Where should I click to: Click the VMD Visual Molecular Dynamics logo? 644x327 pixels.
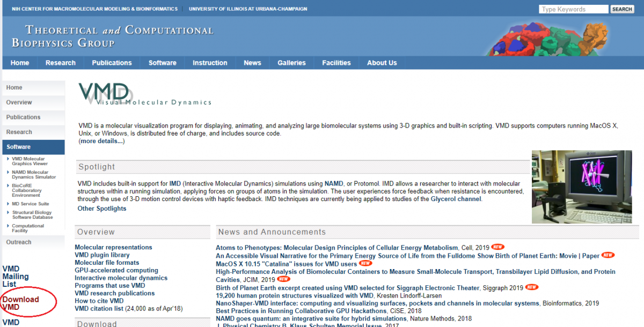coord(144,94)
